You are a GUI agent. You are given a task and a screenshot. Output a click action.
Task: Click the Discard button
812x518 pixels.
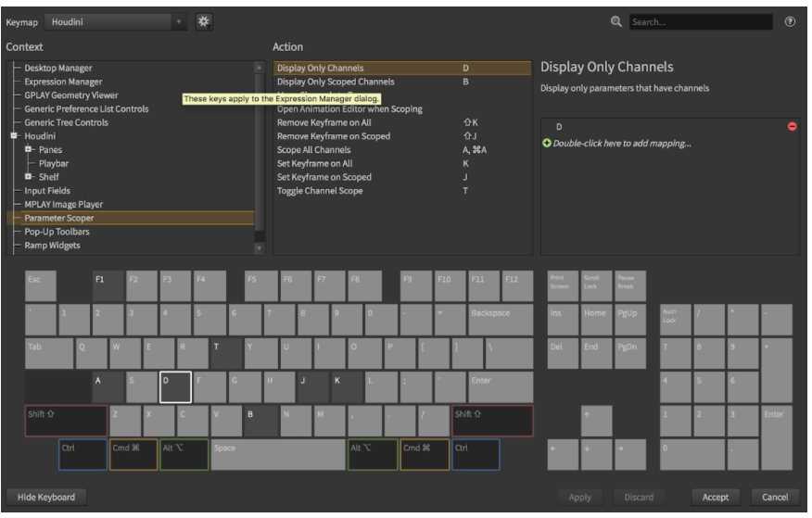(639, 497)
